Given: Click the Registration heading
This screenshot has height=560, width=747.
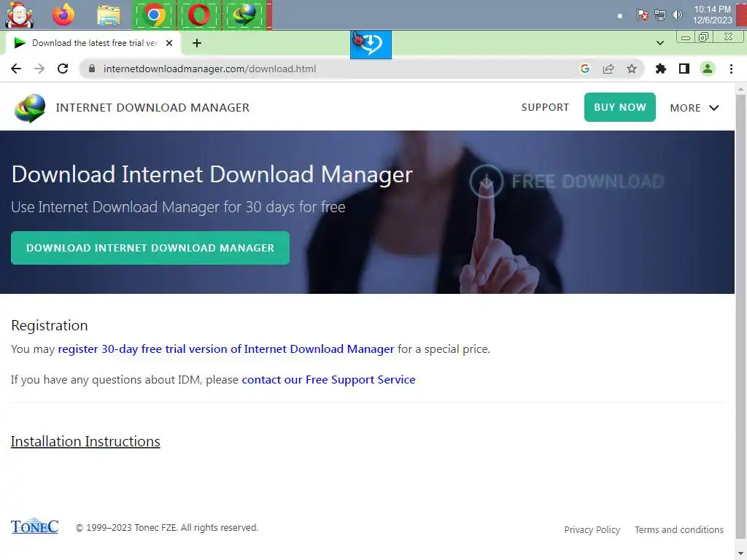Looking at the screenshot, I should point(50,325).
